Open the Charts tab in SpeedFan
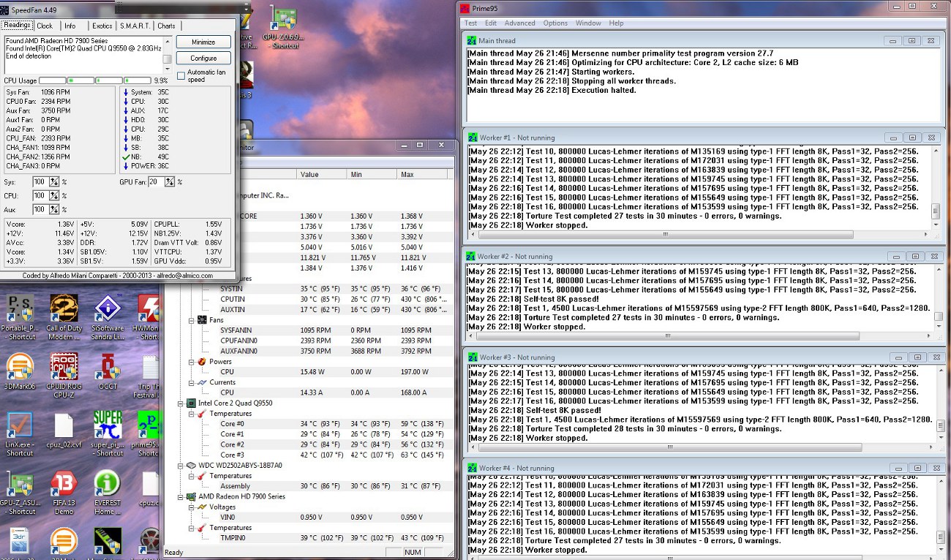 click(166, 26)
